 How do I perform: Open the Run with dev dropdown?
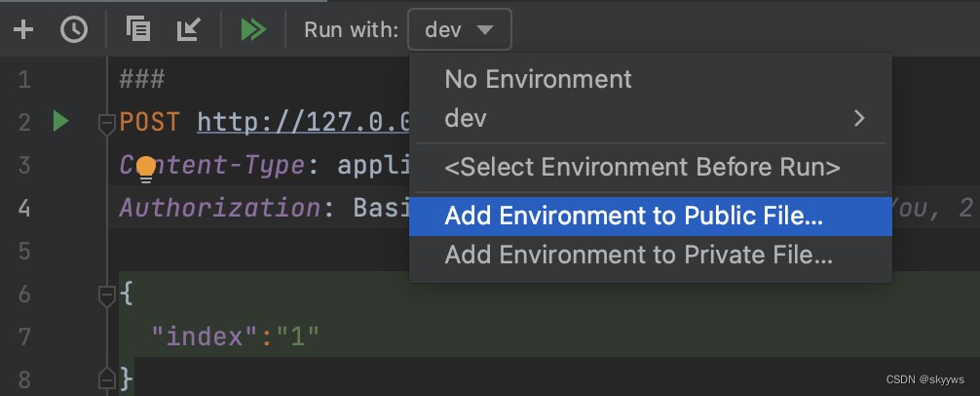(460, 29)
